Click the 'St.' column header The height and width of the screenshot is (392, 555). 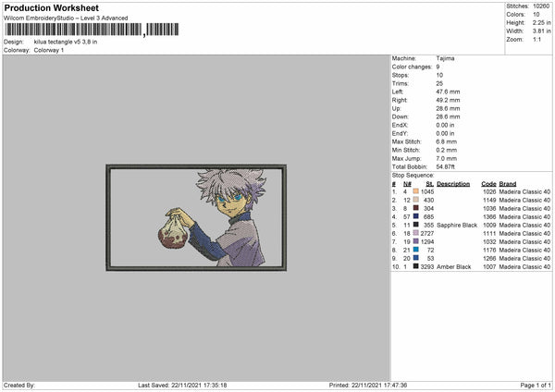[430, 184]
